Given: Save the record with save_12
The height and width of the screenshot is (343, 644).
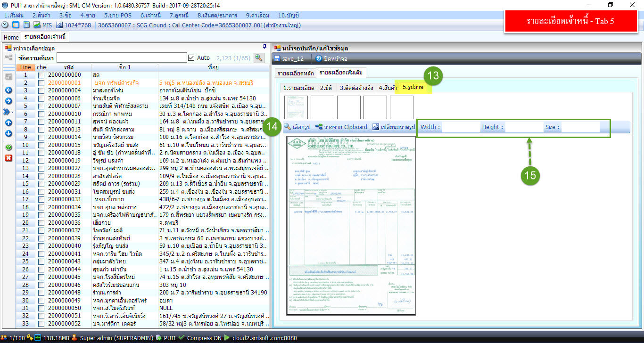Looking at the screenshot, I should pos(289,58).
